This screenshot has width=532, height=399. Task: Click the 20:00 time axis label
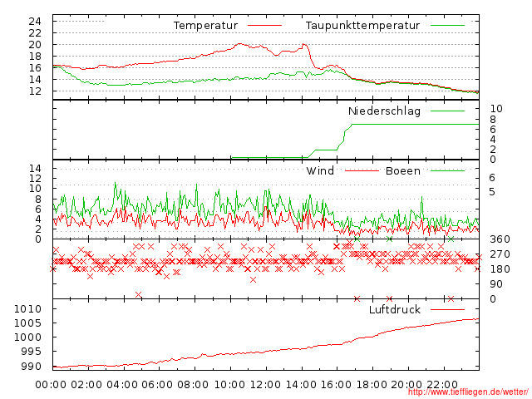[406, 385]
